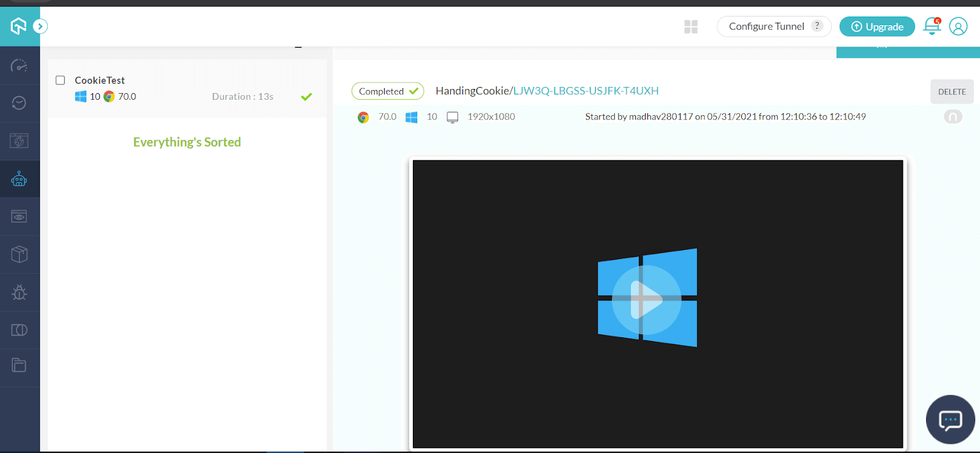This screenshot has height=453, width=980.
Task: Click the HandingCookie build name
Action: click(x=472, y=91)
